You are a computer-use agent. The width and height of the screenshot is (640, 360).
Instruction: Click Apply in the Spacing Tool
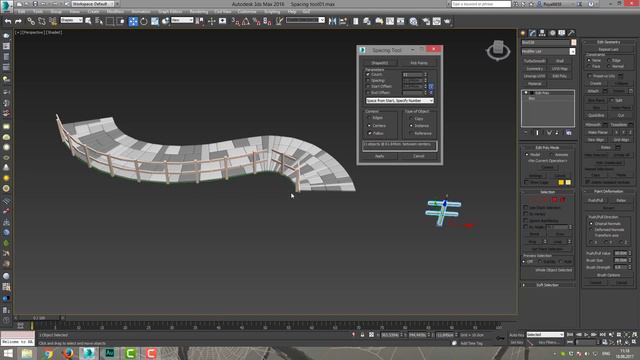[379, 156]
